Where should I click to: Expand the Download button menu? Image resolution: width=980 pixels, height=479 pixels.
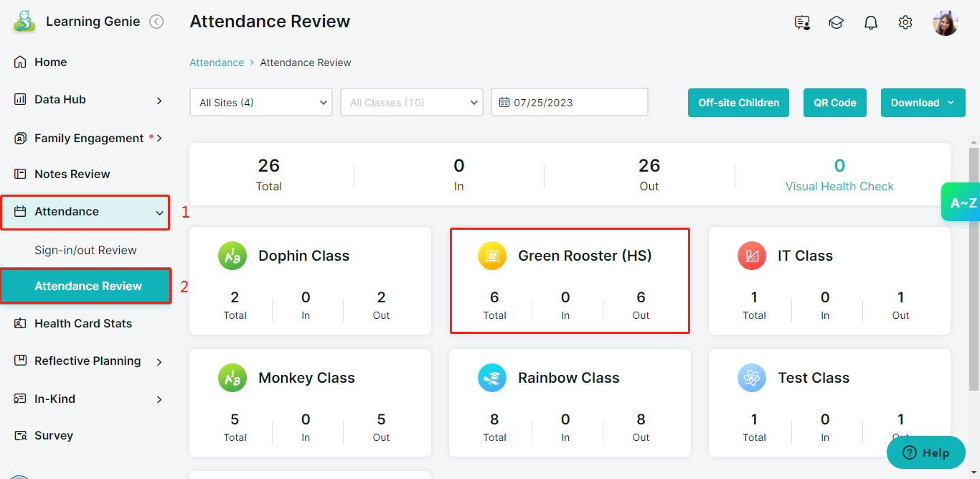(x=923, y=103)
